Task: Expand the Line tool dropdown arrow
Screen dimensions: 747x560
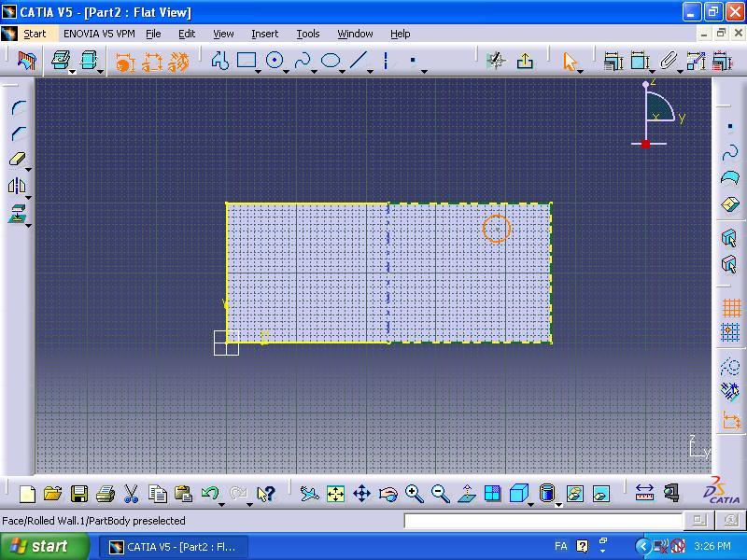Action: pos(371,70)
